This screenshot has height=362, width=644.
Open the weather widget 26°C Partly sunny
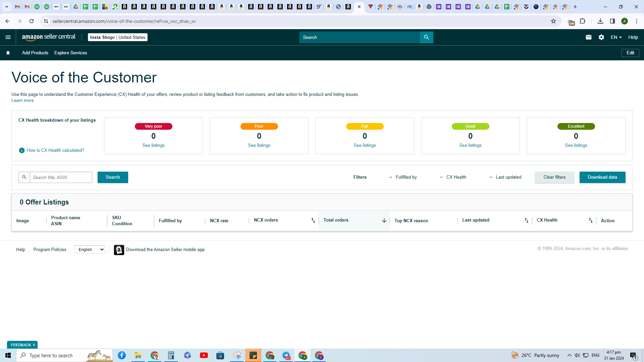(535, 355)
